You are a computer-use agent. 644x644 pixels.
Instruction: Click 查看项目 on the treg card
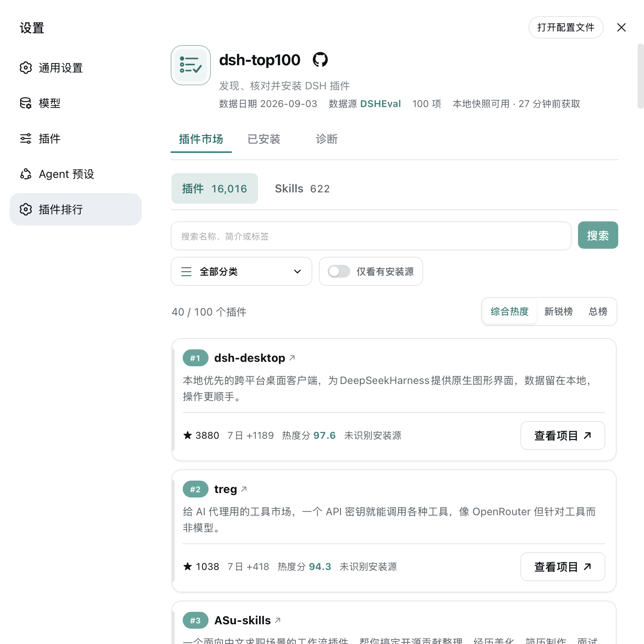563,567
